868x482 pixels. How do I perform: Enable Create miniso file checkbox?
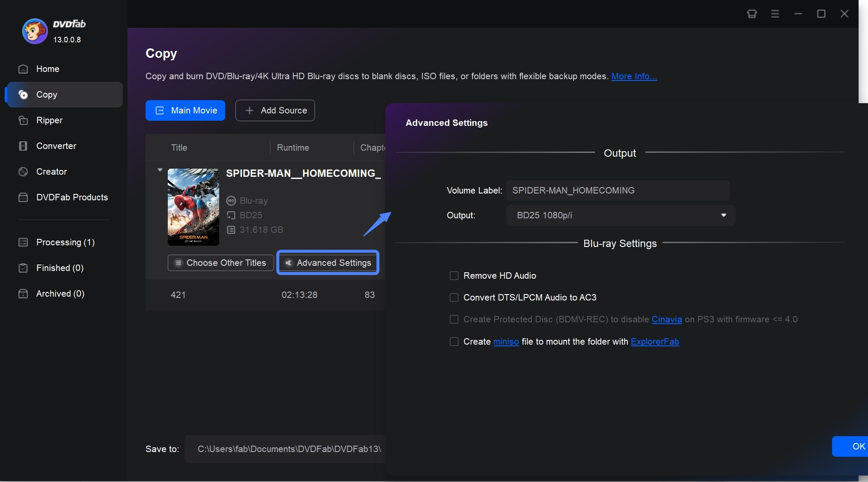click(x=453, y=341)
